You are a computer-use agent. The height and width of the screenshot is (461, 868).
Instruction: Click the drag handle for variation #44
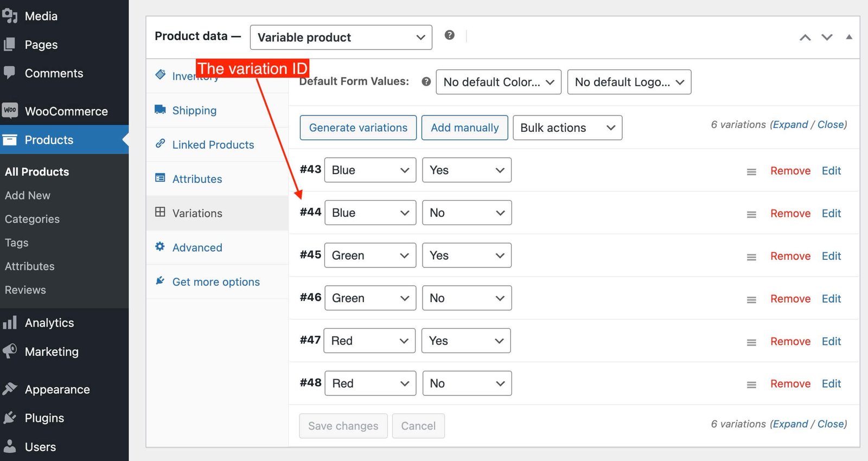[751, 214]
